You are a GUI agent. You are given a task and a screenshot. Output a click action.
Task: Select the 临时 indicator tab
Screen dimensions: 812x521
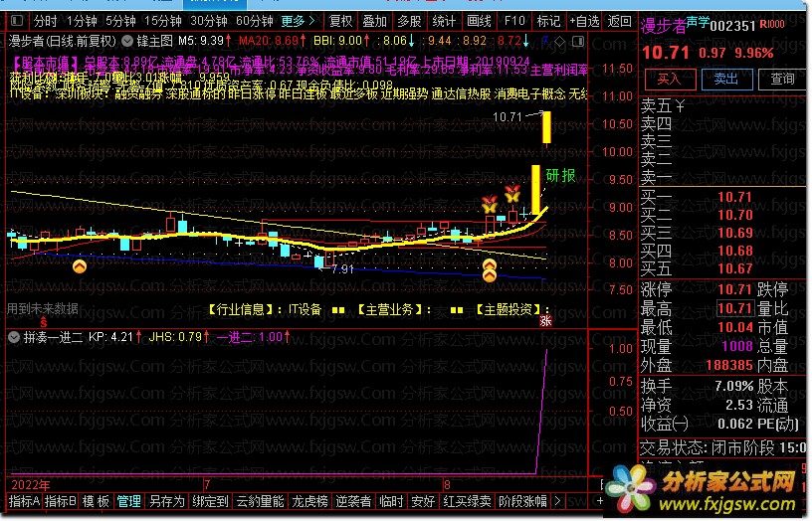click(x=391, y=502)
